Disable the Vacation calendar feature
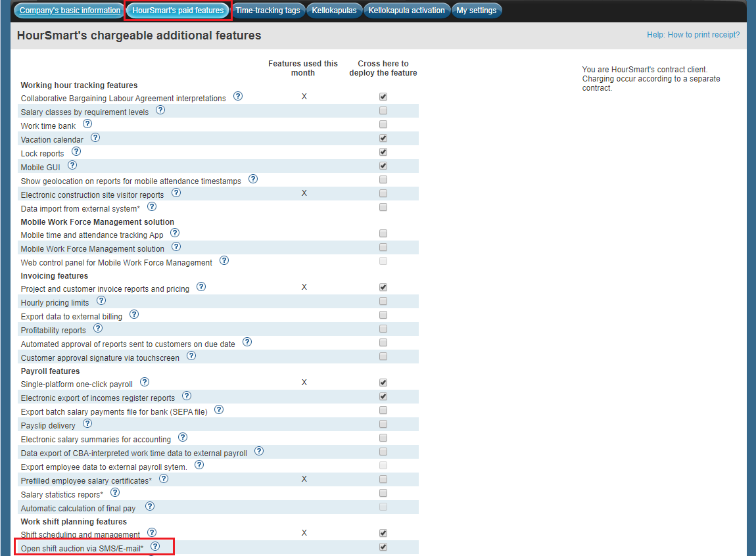The image size is (756, 556). 383,138
